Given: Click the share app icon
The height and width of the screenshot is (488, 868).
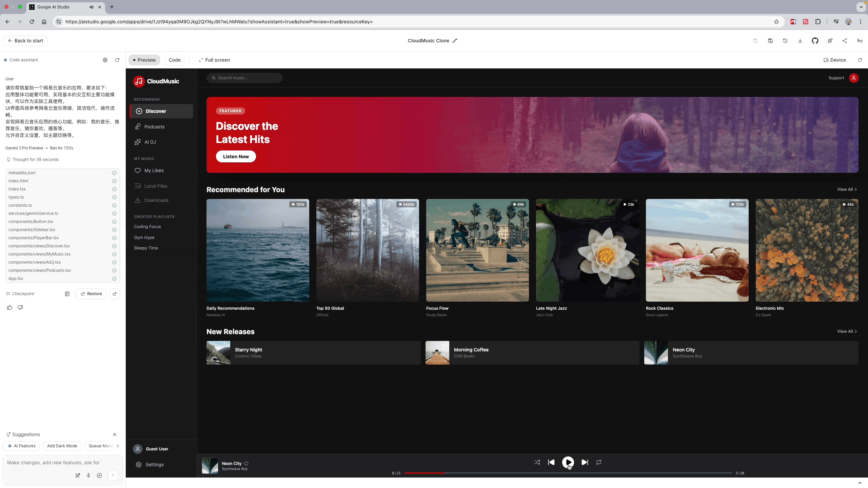Looking at the screenshot, I should coord(845,41).
